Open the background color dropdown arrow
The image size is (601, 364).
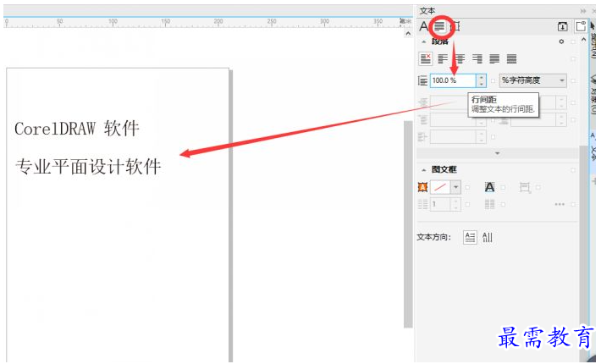pos(455,187)
